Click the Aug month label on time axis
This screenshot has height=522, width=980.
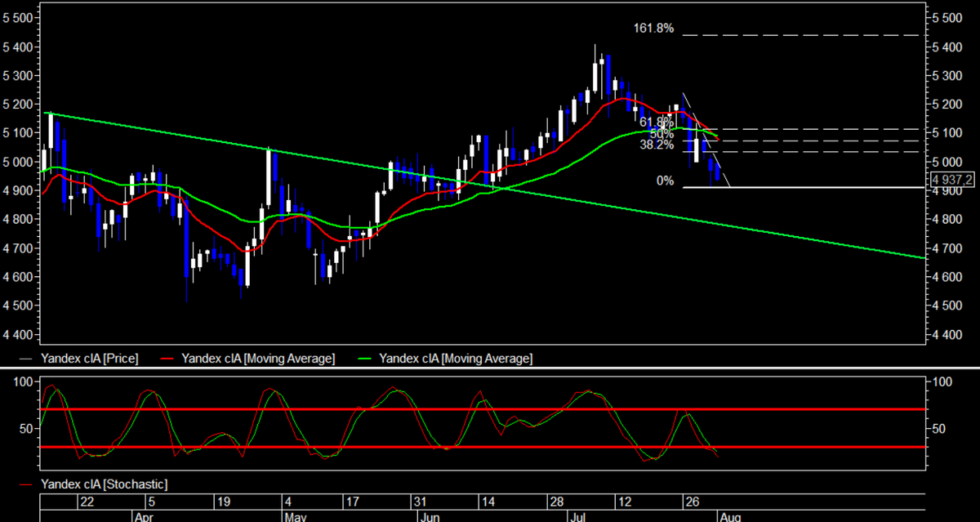pyautogui.click(x=730, y=517)
